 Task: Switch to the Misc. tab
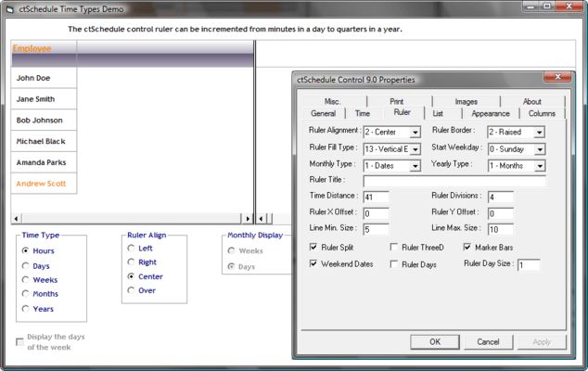[x=333, y=101]
